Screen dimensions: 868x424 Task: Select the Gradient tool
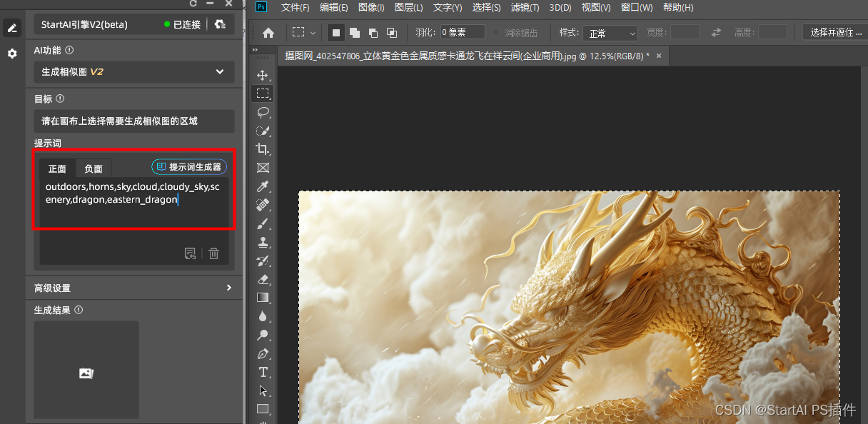[263, 298]
